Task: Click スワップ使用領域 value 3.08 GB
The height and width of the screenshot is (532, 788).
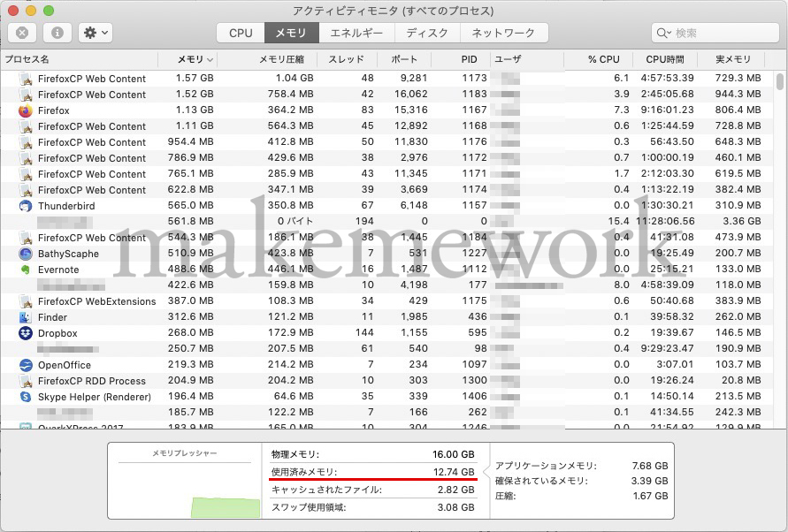Action: (x=455, y=507)
